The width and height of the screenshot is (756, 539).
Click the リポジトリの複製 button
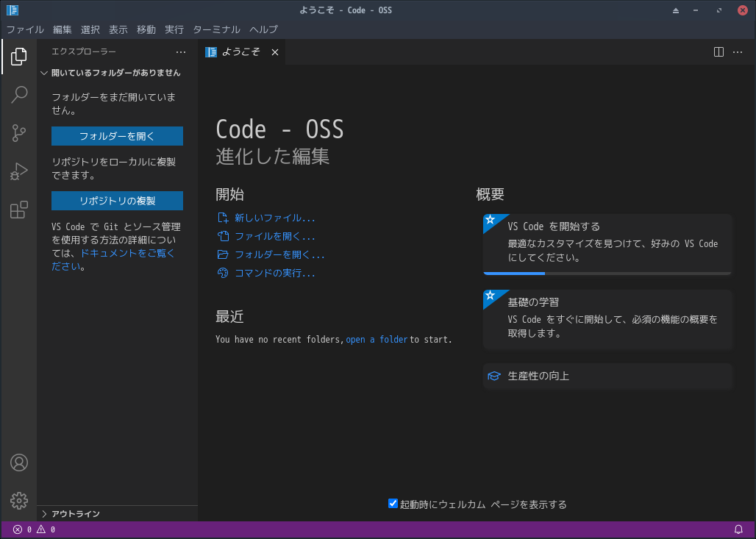pos(117,201)
